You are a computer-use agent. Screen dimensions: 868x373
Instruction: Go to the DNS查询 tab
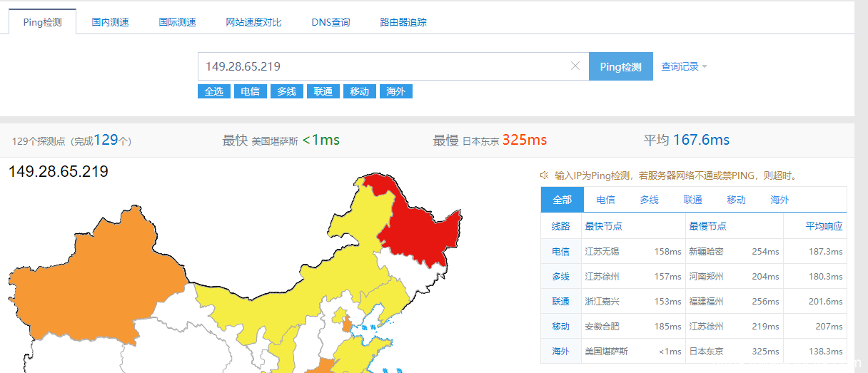pyautogui.click(x=330, y=22)
